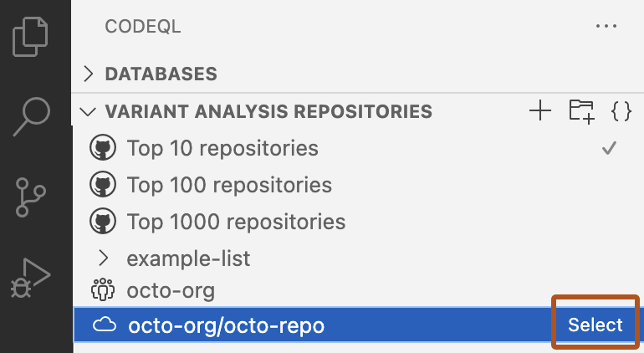Expand the example-list tree node
Image resolution: width=644 pixels, height=353 pixels.
tap(104, 257)
